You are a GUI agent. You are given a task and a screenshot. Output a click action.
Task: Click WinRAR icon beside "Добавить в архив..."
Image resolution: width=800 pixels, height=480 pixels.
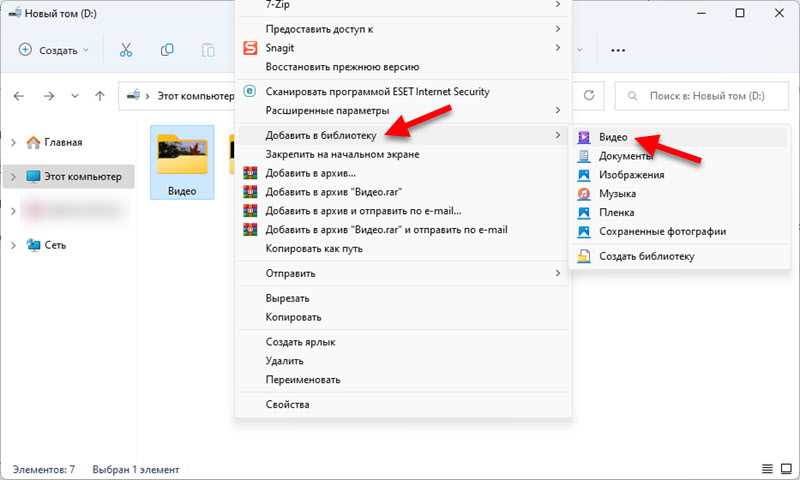click(x=250, y=173)
